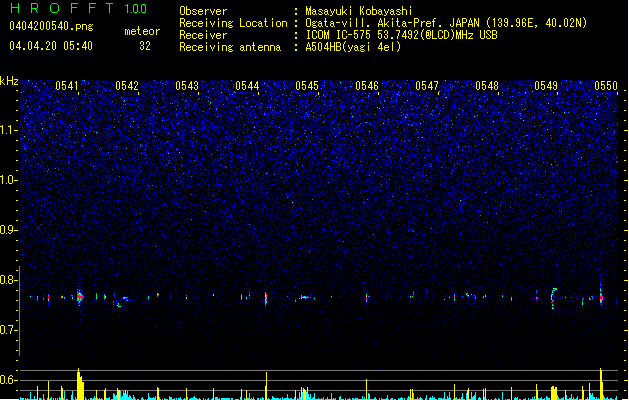The height and width of the screenshot is (400, 629).
Task: Click the 0.7 kHz axis label
Action: coord(9,330)
